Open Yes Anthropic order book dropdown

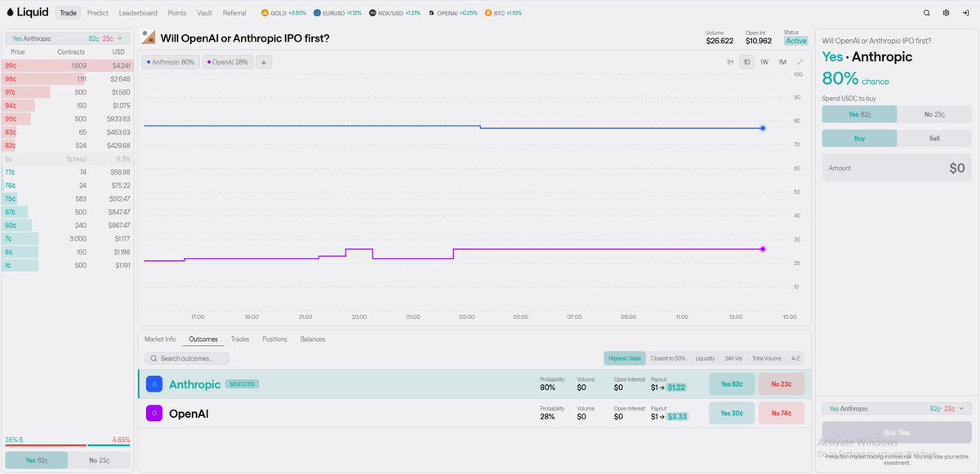click(x=68, y=38)
